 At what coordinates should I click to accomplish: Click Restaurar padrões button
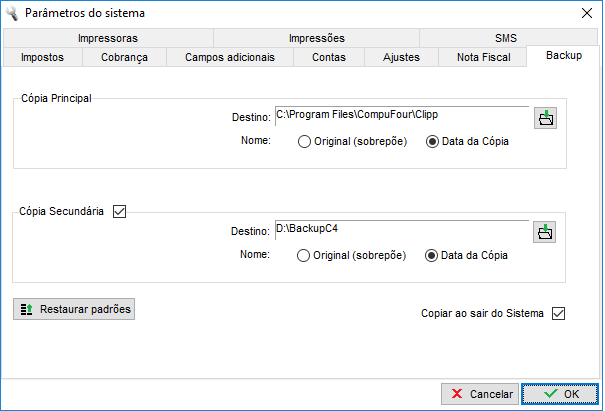(x=74, y=309)
